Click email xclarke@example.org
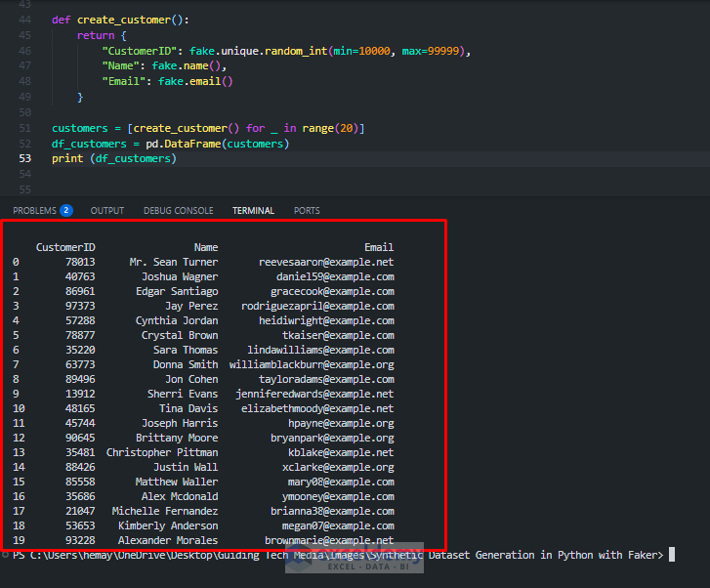 click(x=338, y=467)
